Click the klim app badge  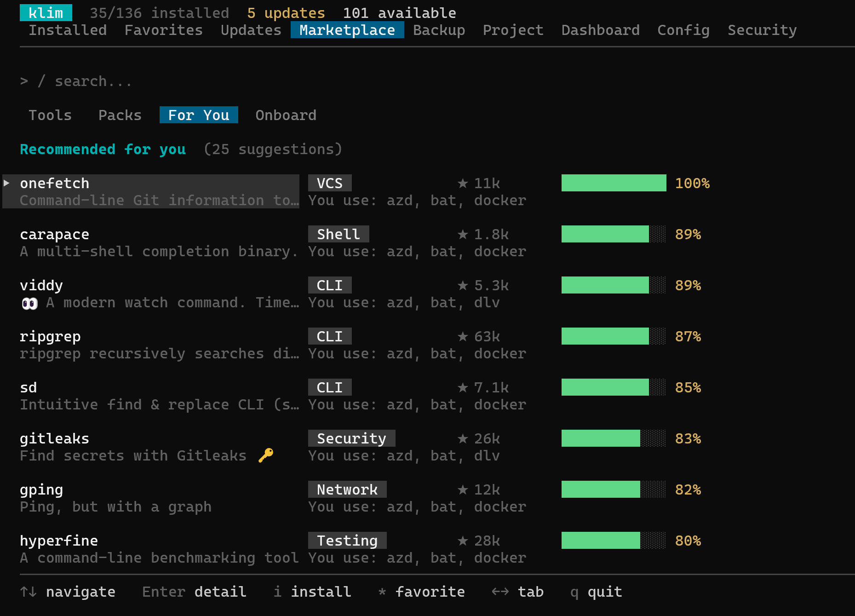pos(46,13)
